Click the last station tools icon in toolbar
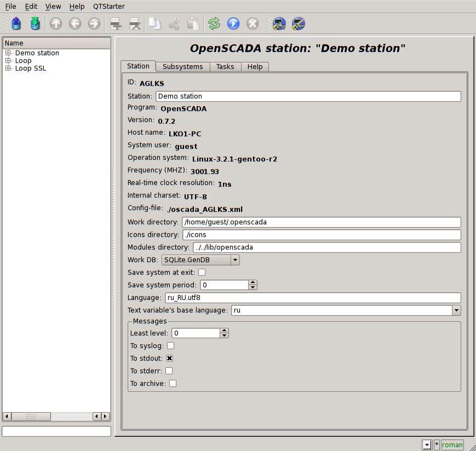Image resolution: width=476 pixels, height=451 pixels. pos(298,24)
